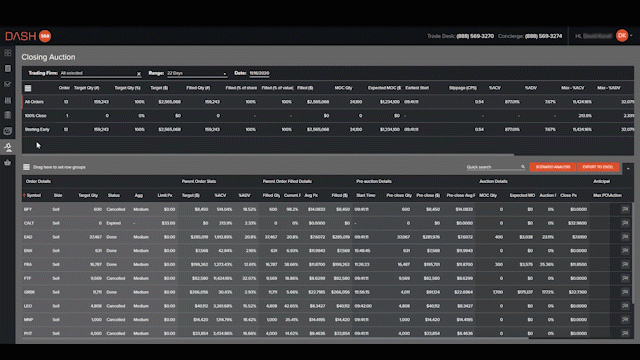Click the Expired status in CALT row
The width and height of the screenshot is (640, 360).
(113, 223)
